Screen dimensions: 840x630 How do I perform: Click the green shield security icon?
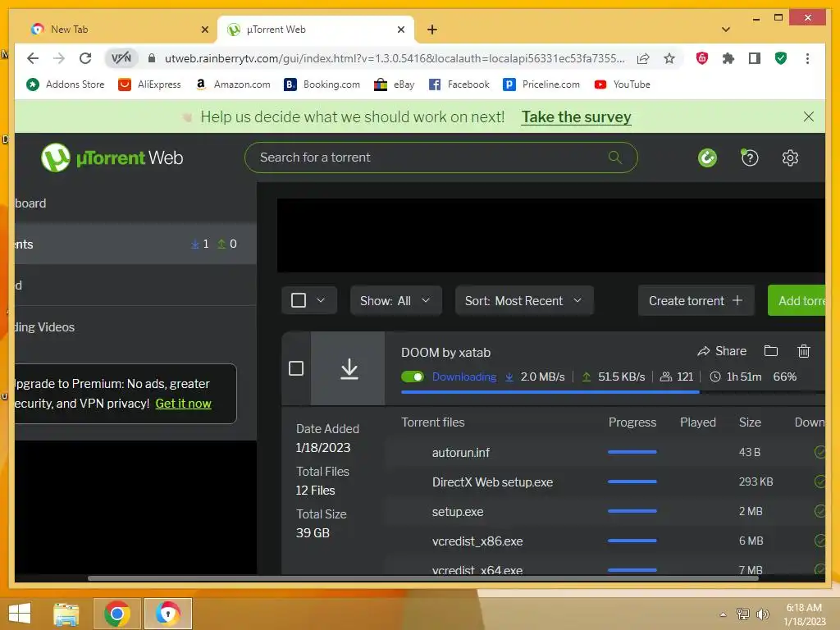click(x=781, y=58)
